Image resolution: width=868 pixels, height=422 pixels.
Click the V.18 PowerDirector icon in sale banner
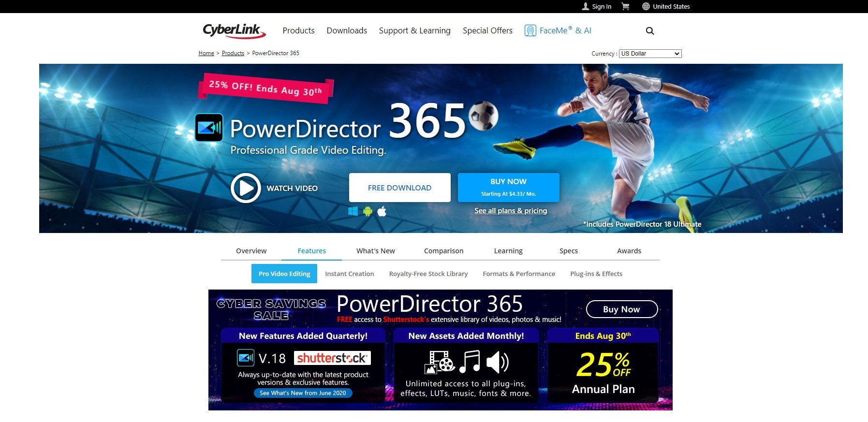pyautogui.click(x=246, y=358)
